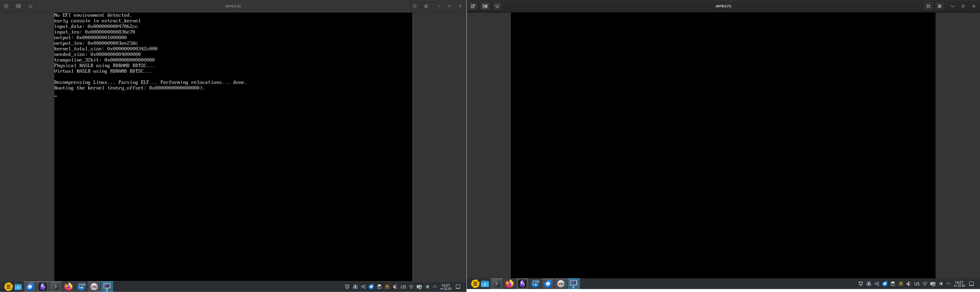Open the Obsidian app in the right taskbar

pos(522,284)
